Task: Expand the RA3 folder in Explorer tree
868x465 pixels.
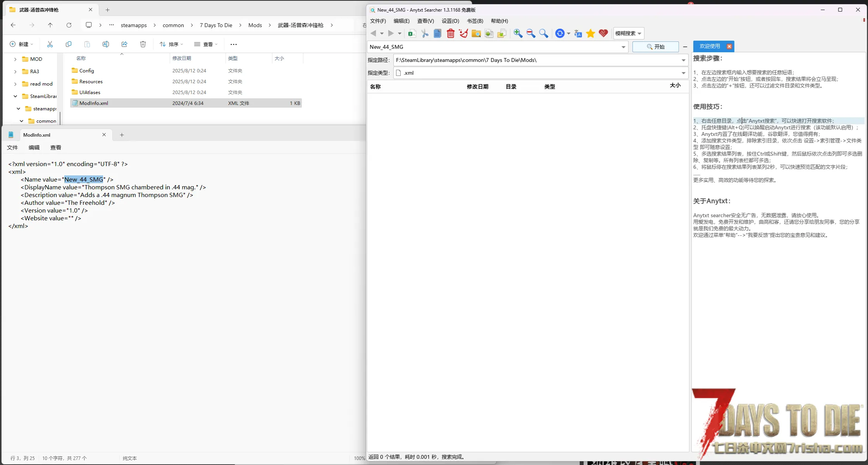Action: pos(15,72)
